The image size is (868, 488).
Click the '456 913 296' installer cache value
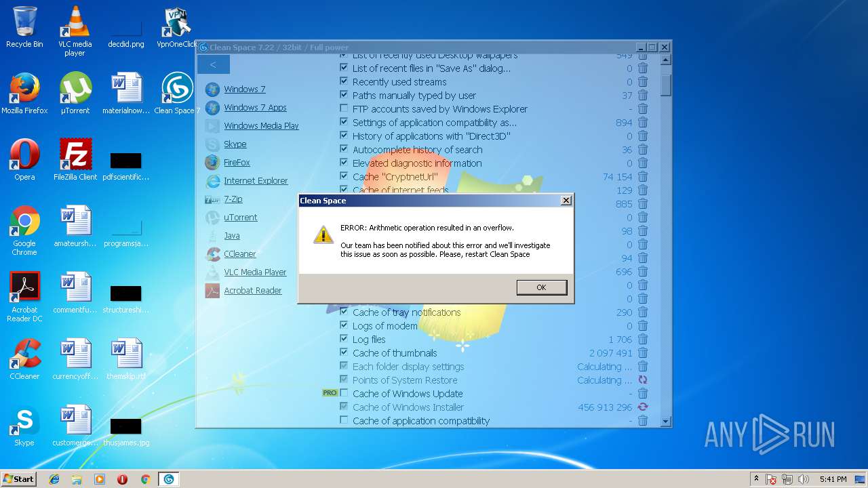click(x=605, y=407)
